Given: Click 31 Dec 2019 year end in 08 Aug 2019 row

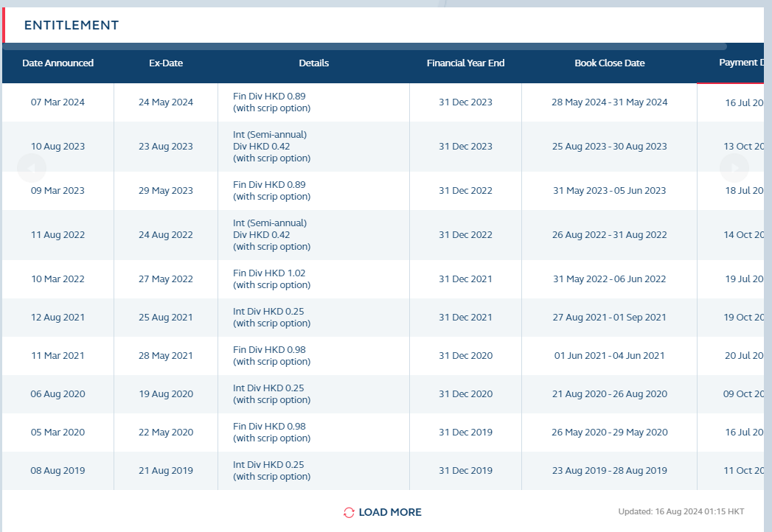Looking at the screenshot, I should tap(466, 471).
